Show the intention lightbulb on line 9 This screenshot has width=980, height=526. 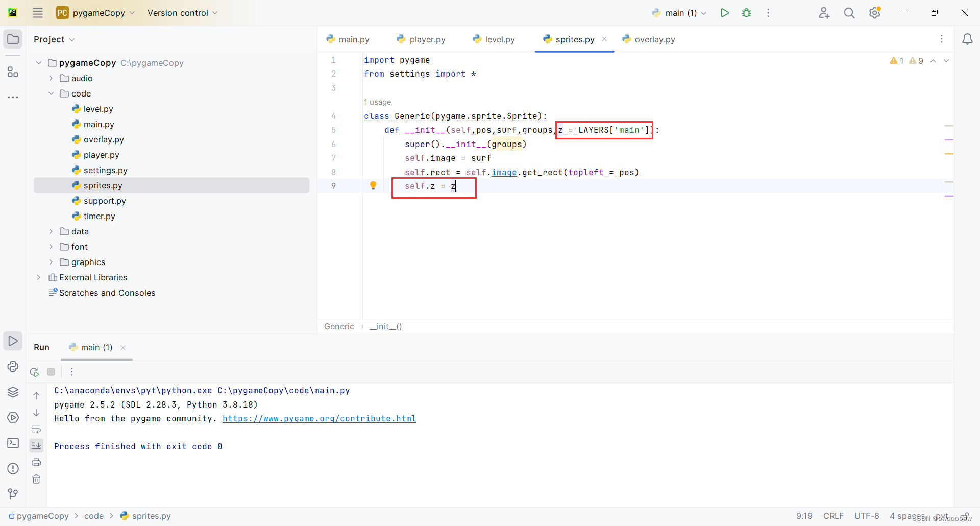373,186
